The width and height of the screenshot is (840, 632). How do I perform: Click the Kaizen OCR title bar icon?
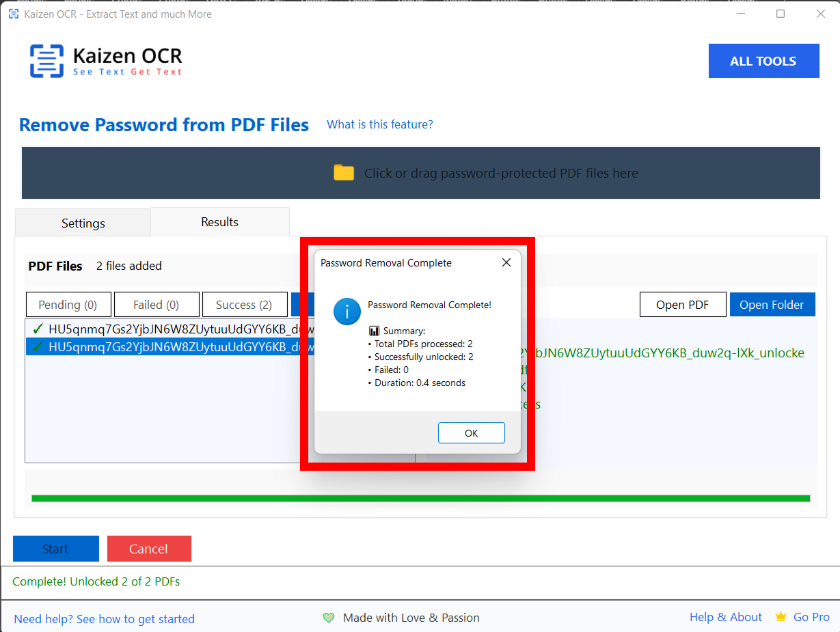(13, 14)
